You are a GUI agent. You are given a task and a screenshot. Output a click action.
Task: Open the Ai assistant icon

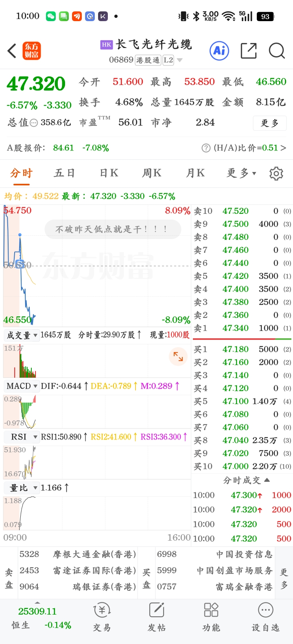219,51
